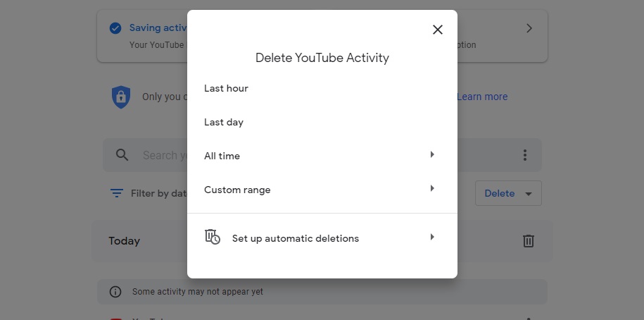Pick the Custom range option label
Viewport: 644px width, 320px height.
[237, 190]
